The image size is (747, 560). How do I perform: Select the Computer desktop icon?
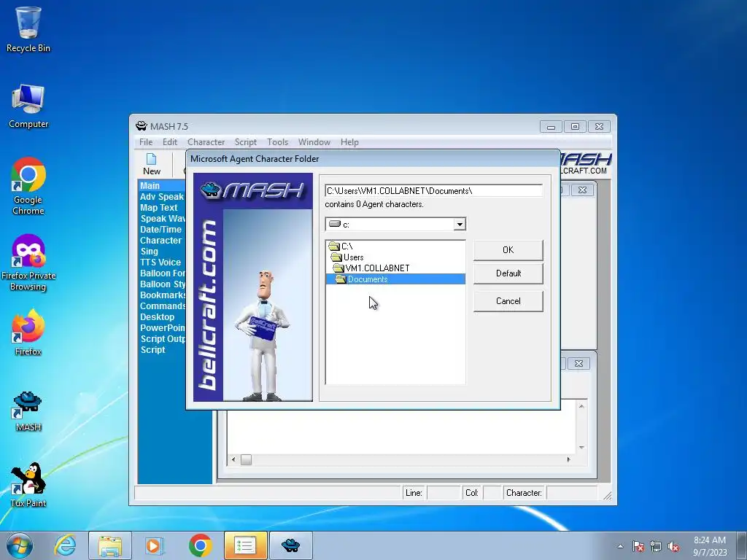(x=28, y=106)
